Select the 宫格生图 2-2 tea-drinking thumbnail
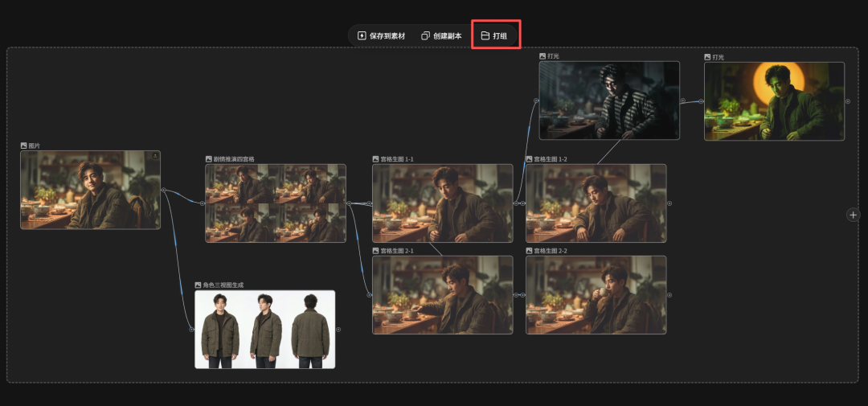868x406 pixels. click(x=596, y=295)
